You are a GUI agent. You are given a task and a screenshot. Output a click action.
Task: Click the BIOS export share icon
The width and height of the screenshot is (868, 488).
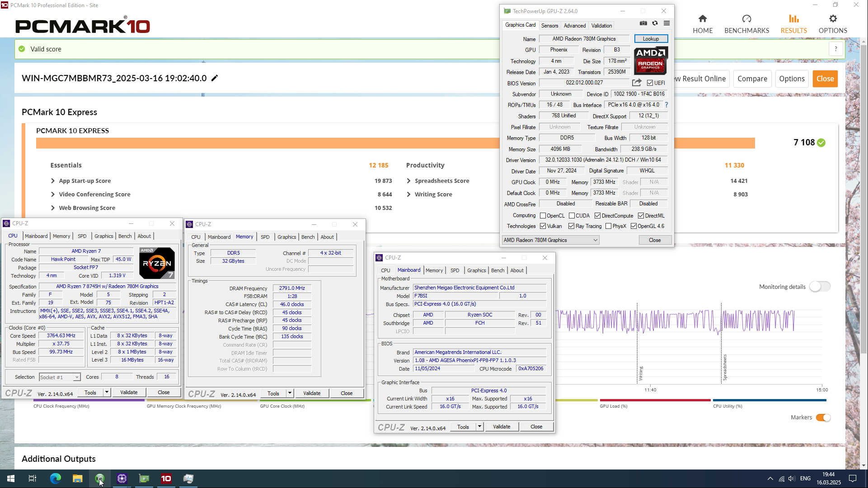pos(637,83)
